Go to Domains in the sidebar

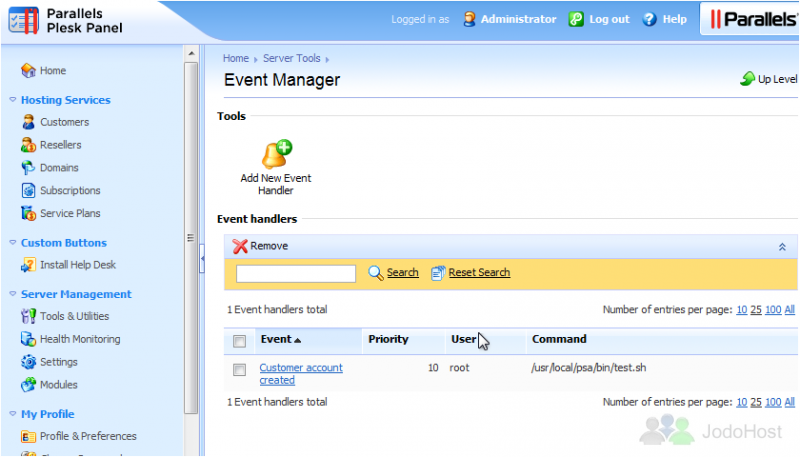tap(59, 168)
